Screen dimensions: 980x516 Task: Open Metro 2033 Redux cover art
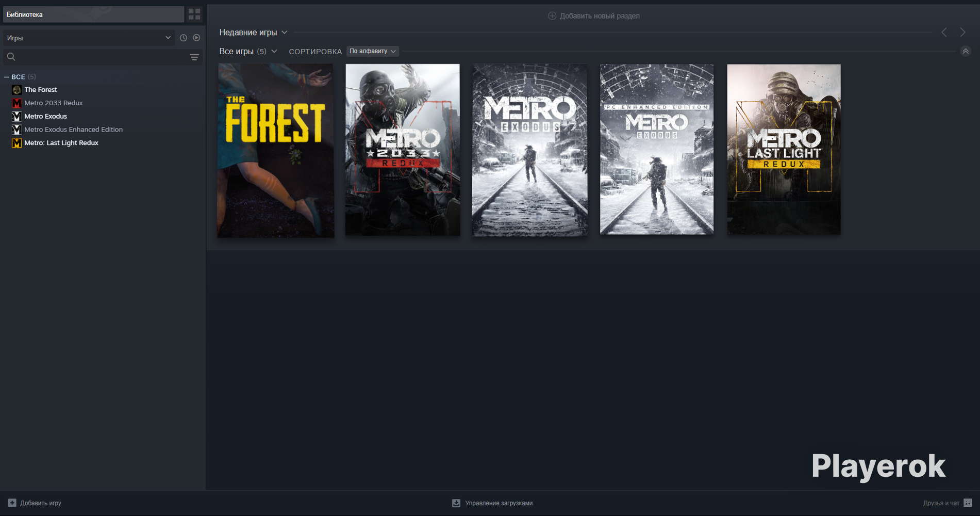pyautogui.click(x=403, y=150)
